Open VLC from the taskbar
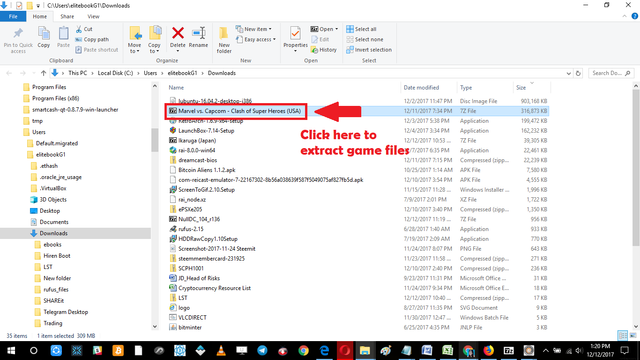Screen dimensions: 640x360 pyautogui.click(x=221, y=351)
